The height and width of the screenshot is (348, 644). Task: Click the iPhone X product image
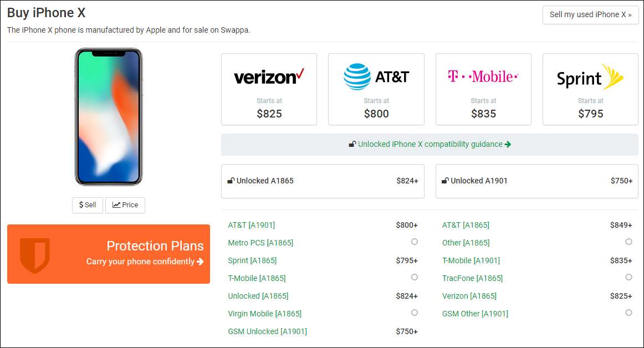click(x=109, y=117)
